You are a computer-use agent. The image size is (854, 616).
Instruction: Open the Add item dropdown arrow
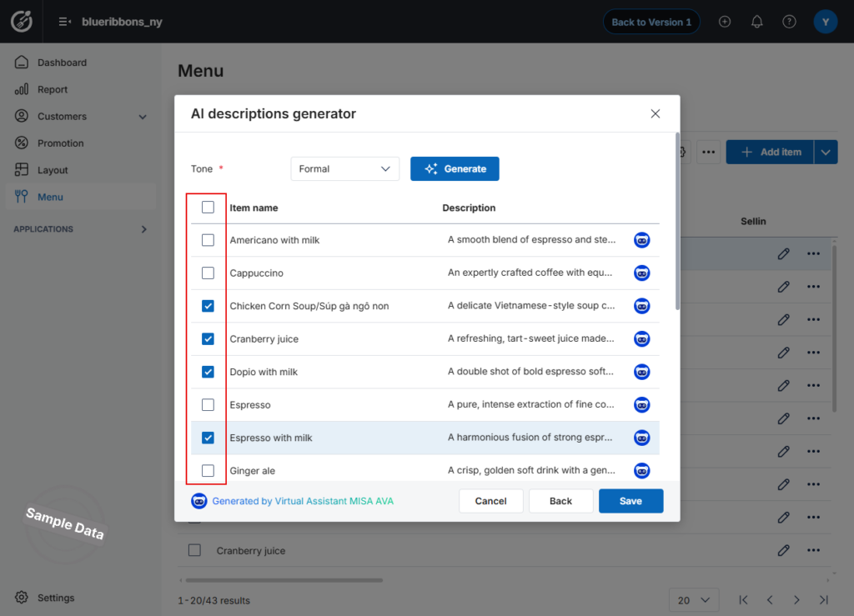(826, 153)
